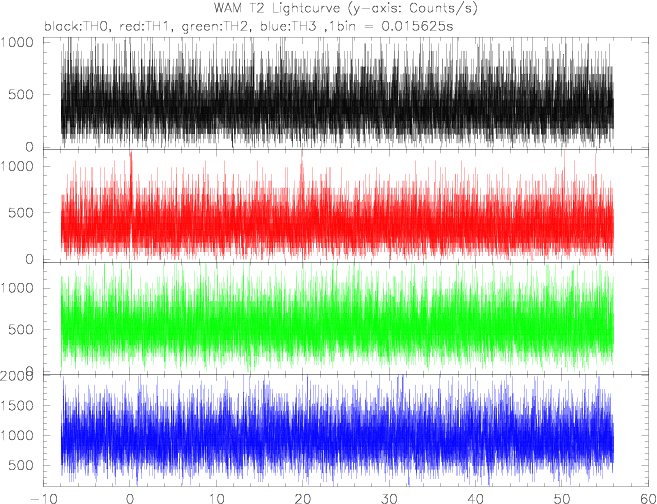
Task: Click the "red:TH1" legend label
Action: (146, 27)
